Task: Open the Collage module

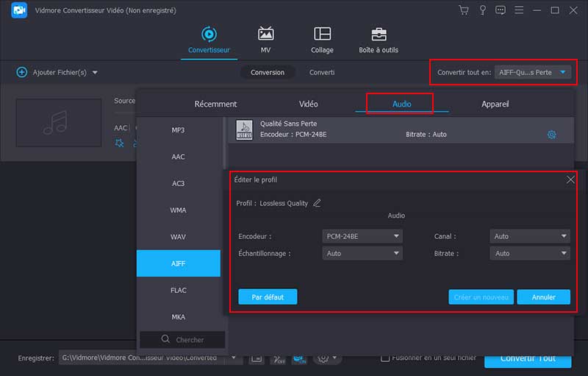Action: (x=322, y=40)
